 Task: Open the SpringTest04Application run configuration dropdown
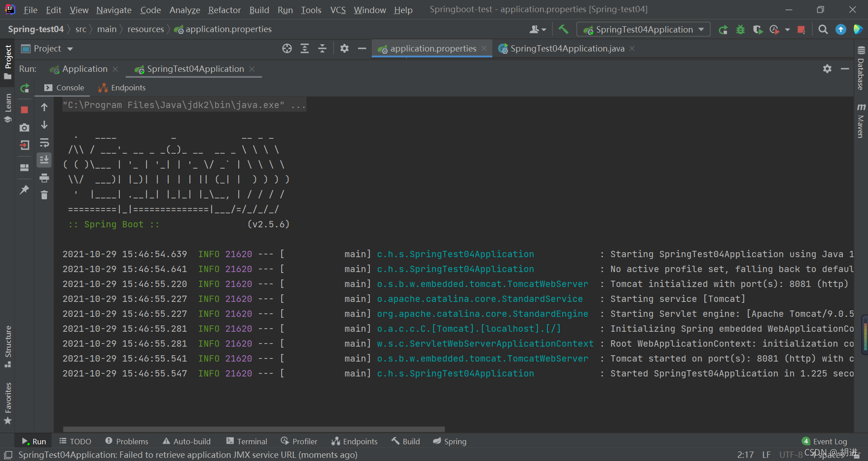point(643,29)
